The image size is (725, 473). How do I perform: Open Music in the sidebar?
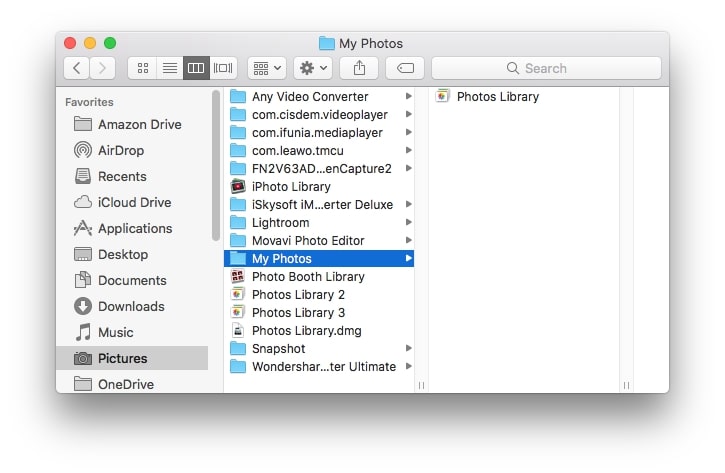coord(133,332)
